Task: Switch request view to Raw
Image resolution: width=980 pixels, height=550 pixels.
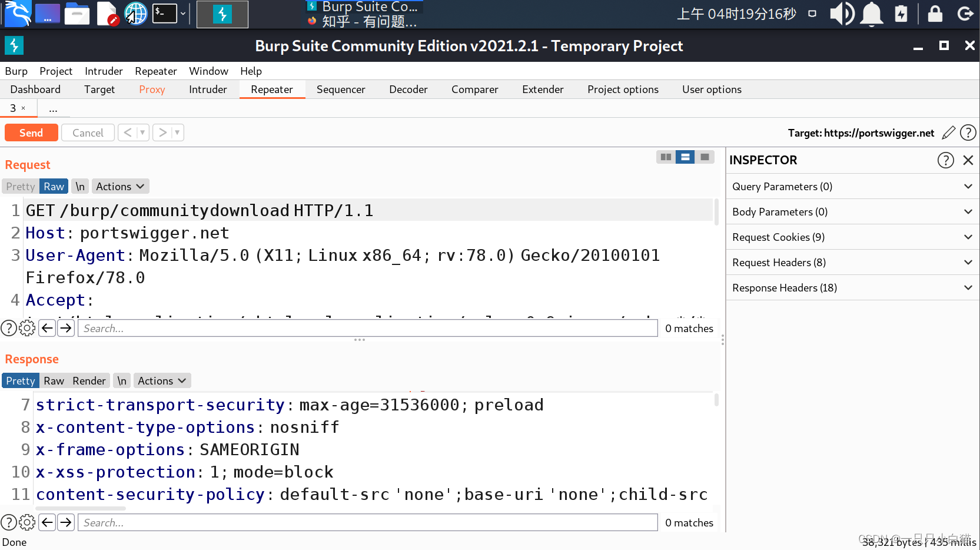Action: coord(54,186)
